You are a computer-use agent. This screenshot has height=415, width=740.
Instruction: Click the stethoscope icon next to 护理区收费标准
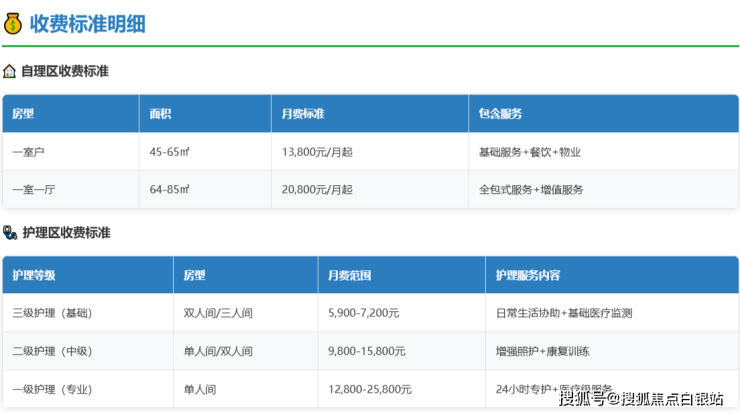click(10, 233)
